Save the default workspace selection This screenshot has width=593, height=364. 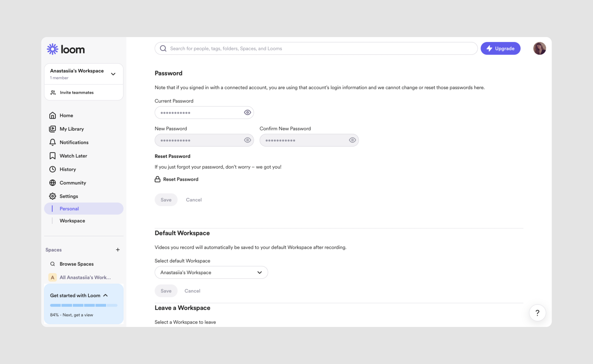[x=166, y=291]
